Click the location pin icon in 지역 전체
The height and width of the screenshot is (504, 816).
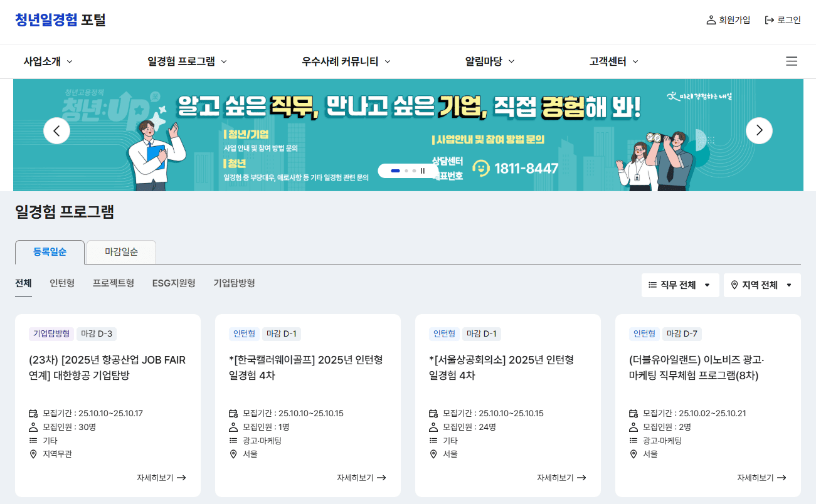click(x=734, y=285)
